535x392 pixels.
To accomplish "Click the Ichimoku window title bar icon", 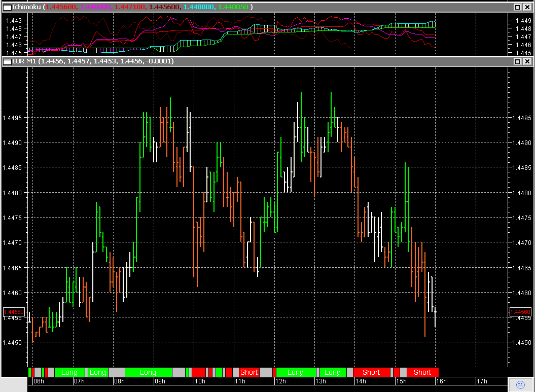I will tap(6, 7).
